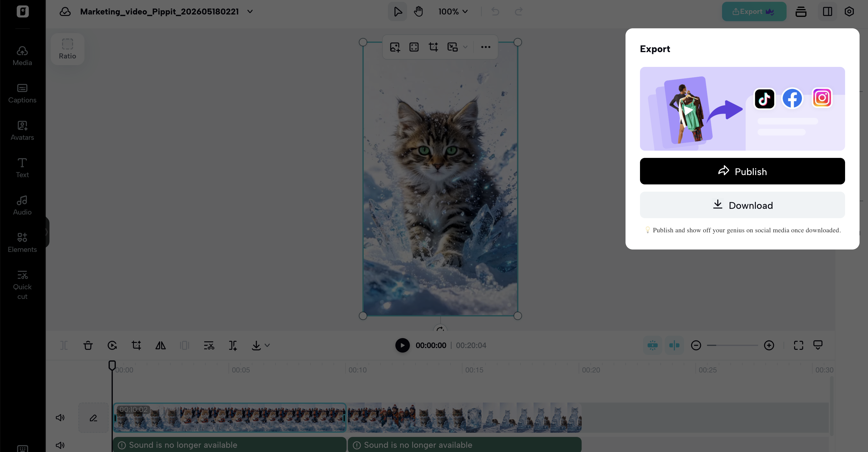This screenshot has height=452, width=868.
Task: Select the first video clip 00:10:02
Action: pos(230,418)
